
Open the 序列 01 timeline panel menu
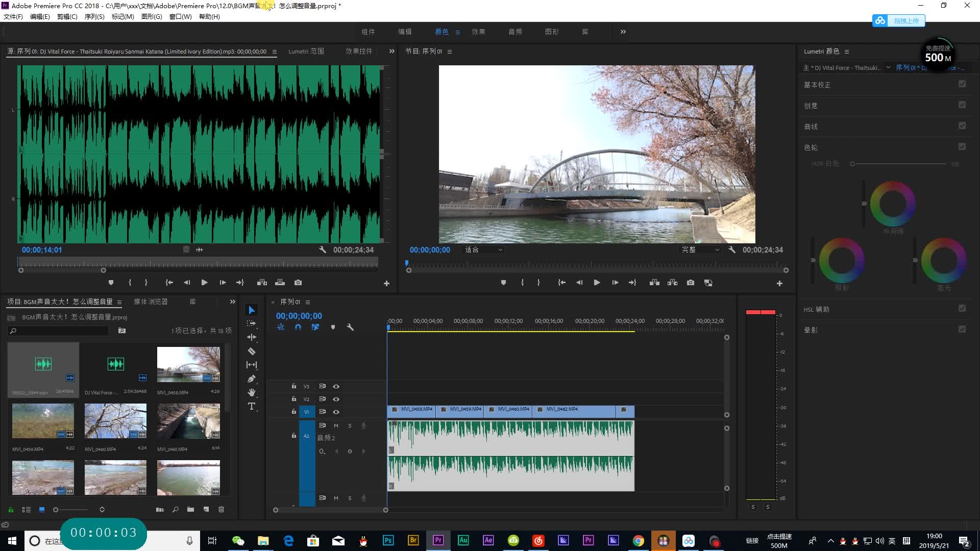point(308,303)
